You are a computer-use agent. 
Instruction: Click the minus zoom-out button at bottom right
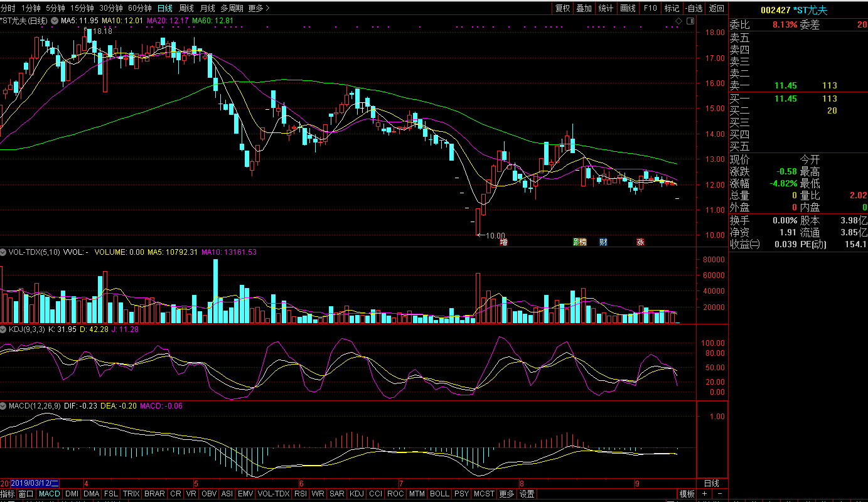pyautogui.click(x=719, y=494)
